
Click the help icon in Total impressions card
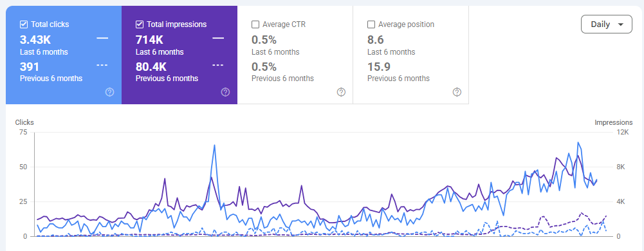point(225,92)
